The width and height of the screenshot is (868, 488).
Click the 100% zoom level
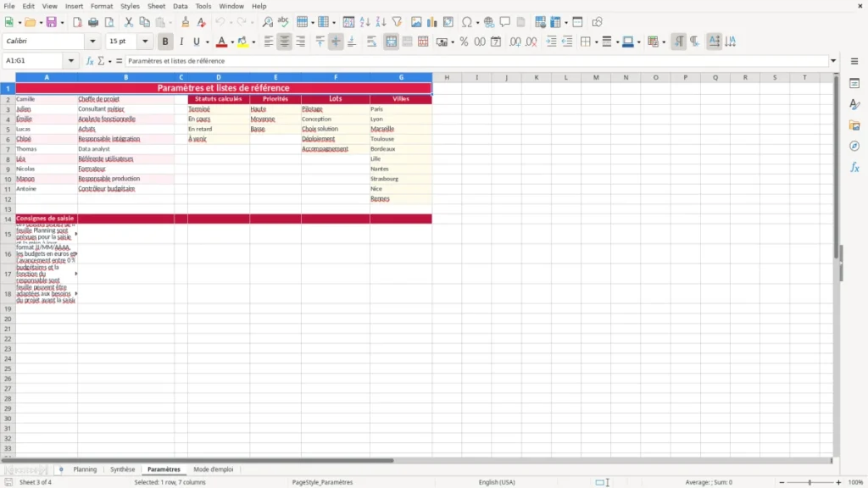pyautogui.click(x=856, y=482)
